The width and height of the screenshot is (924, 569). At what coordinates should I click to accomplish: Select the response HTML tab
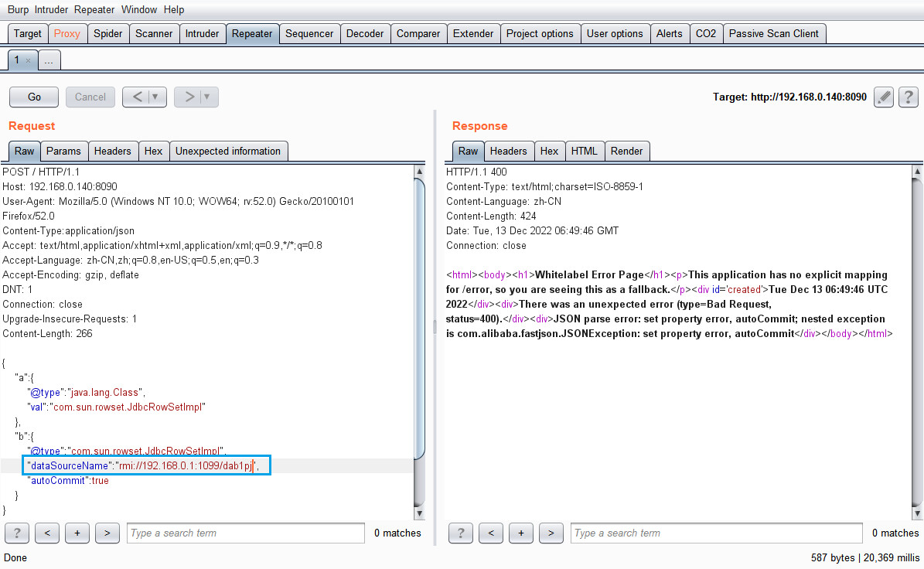[584, 152]
